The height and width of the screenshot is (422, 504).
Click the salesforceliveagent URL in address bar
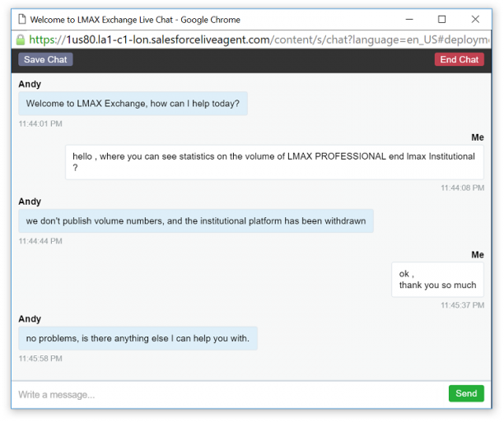[259, 39]
